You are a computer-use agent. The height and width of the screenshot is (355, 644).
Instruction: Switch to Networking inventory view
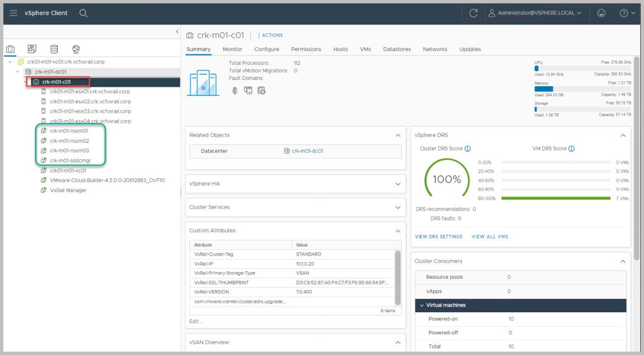pos(76,49)
